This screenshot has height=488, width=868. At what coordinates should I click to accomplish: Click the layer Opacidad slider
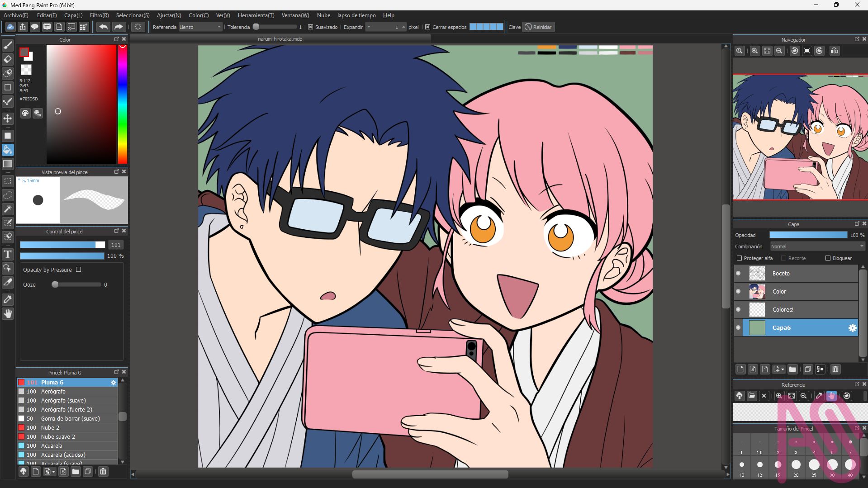click(x=808, y=235)
